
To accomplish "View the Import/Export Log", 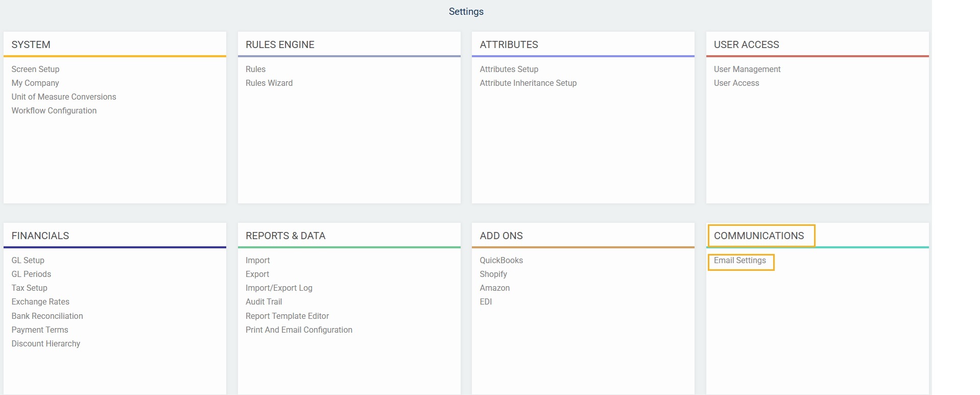I will [279, 288].
